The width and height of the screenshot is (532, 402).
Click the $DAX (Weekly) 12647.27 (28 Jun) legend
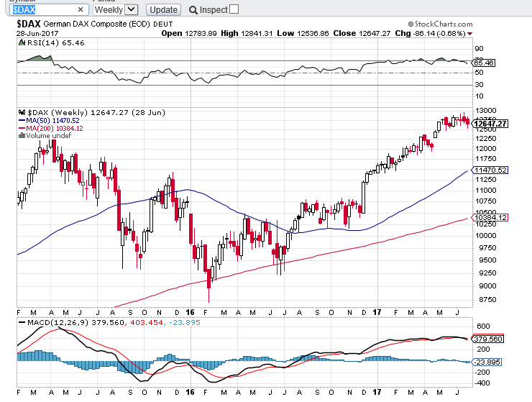(96, 112)
